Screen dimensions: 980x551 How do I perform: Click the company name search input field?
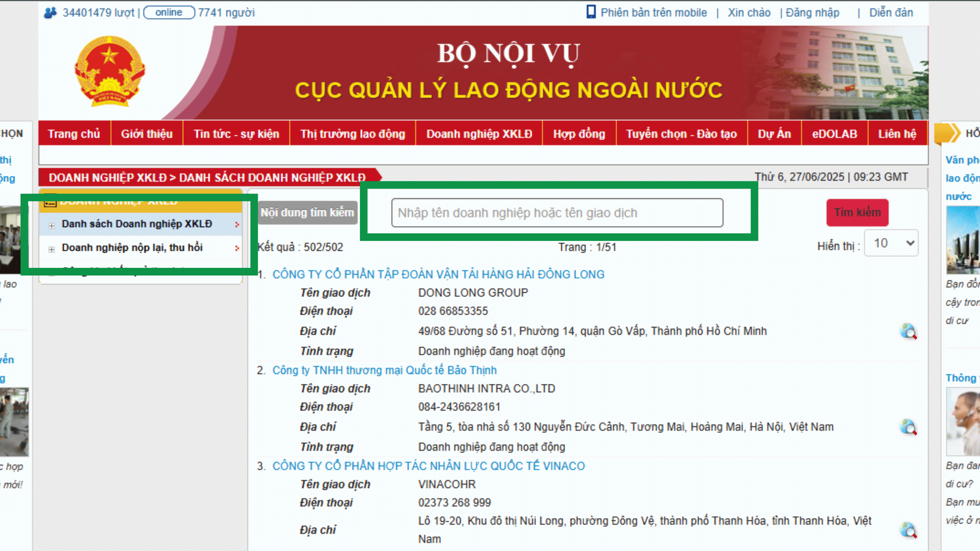pos(557,213)
